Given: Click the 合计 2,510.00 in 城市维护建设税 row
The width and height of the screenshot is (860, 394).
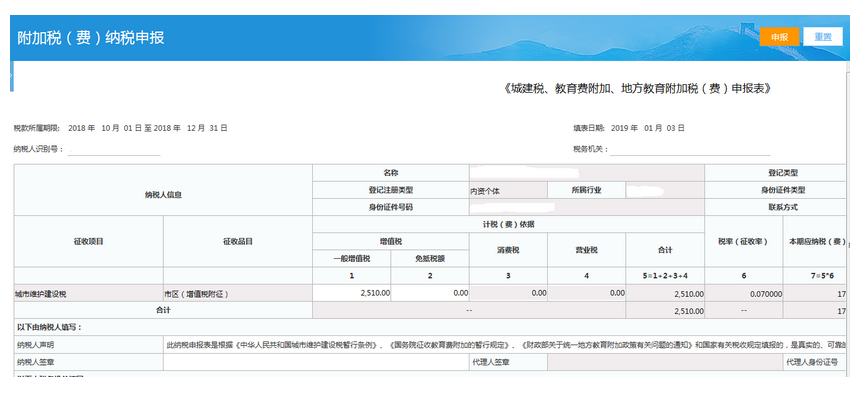Looking at the screenshot, I should click(x=665, y=293).
